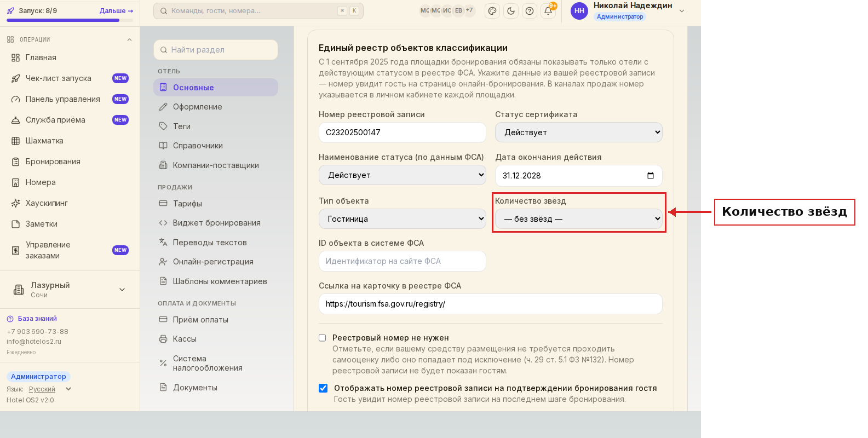Open Панель управления gauge icon item
Viewport: 868px width, 438px height.
coord(70,99)
